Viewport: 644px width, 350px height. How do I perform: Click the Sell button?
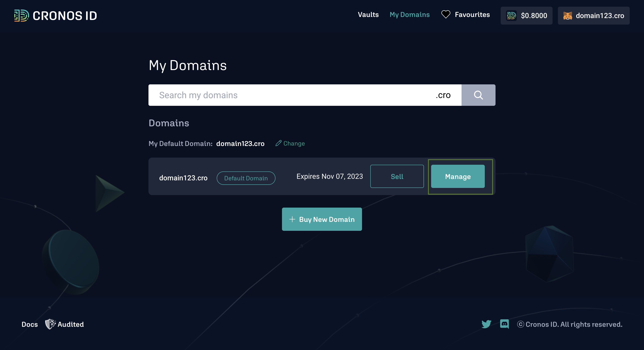coord(397,176)
